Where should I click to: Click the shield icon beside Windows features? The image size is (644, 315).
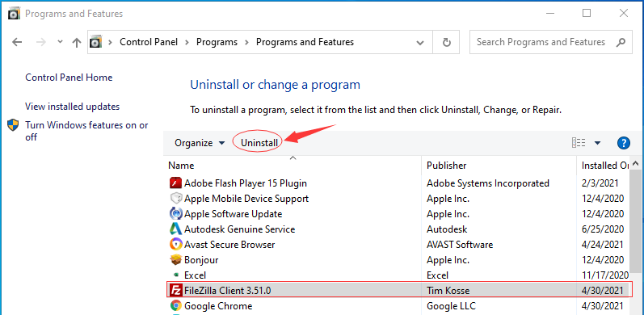pyautogui.click(x=14, y=125)
